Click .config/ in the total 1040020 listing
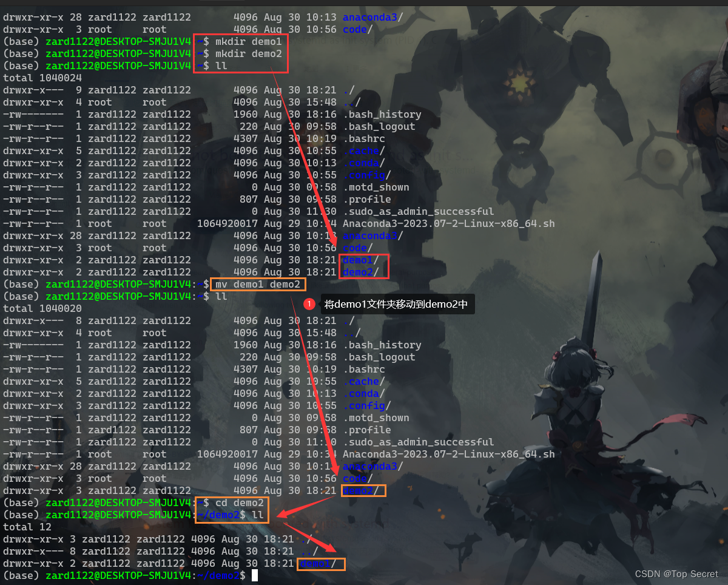The width and height of the screenshot is (728, 585). click(x=367, y=405)
